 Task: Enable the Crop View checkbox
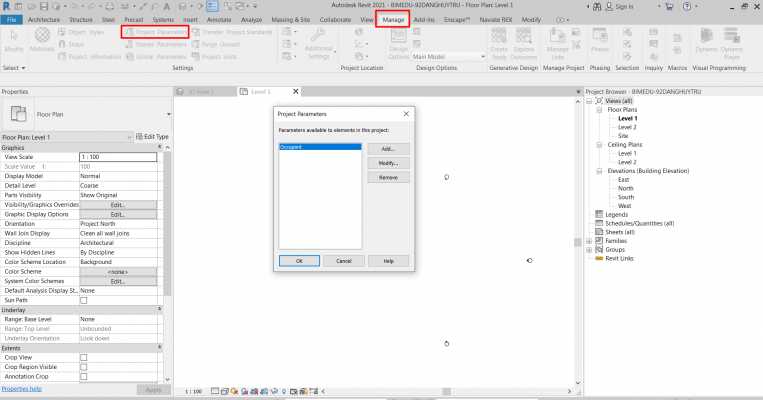click(84, 357)
